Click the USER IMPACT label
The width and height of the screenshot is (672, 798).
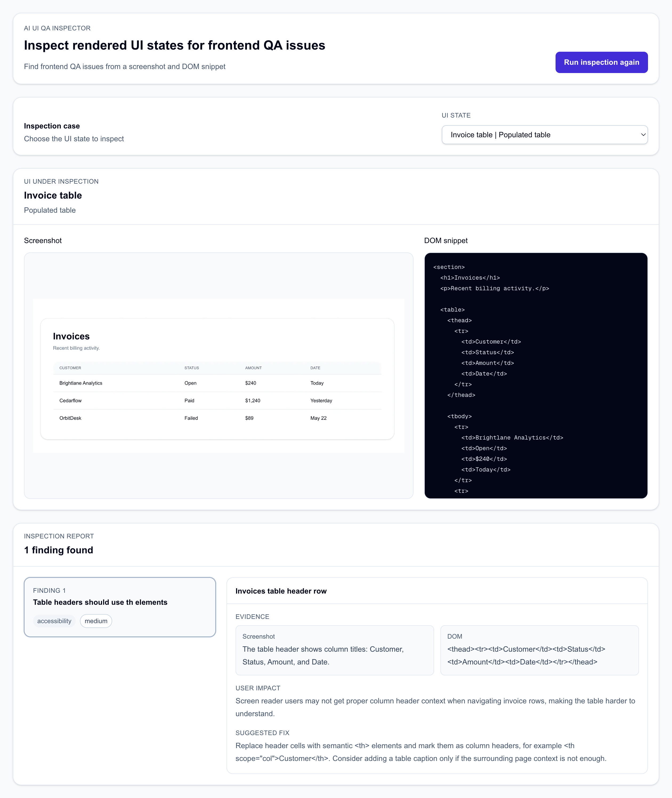(x=257, y=688)
